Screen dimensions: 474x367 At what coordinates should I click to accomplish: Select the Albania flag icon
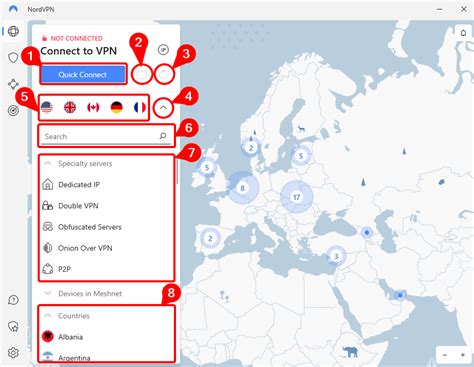(x=48, y=337)
